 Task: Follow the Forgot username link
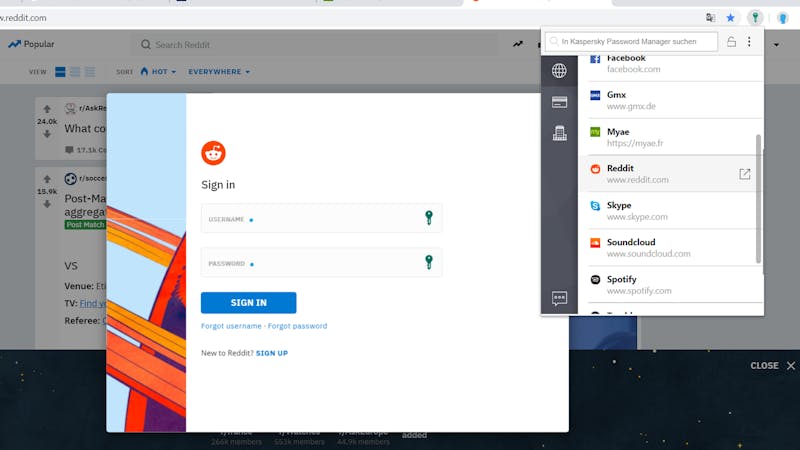coord(231,326)
